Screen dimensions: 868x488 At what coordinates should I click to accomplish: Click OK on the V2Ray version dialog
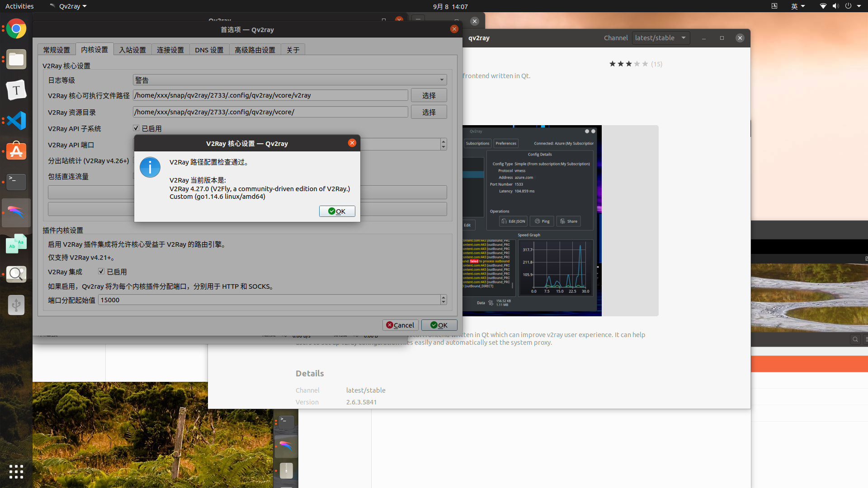tap(337, 211)
